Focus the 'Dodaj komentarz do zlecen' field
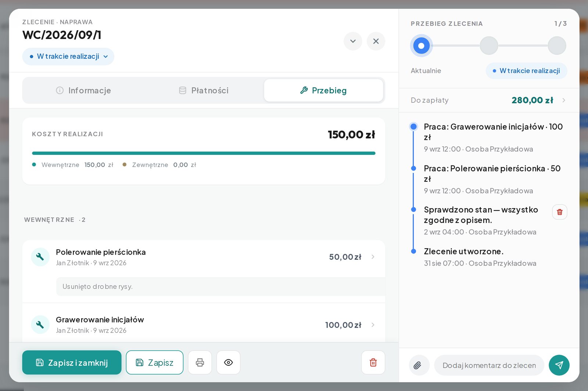The image size is (588, 391). (x=489, y=365)
